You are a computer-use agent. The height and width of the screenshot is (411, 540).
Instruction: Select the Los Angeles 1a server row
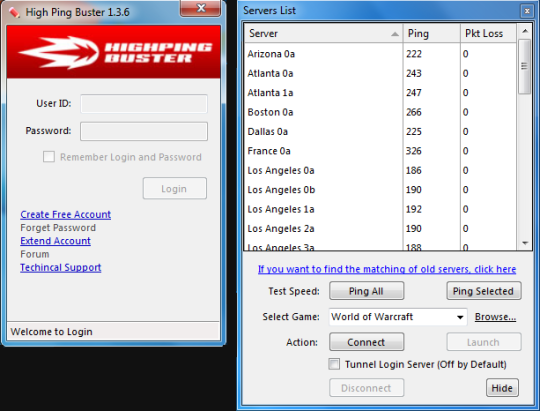tap(380, 209)
